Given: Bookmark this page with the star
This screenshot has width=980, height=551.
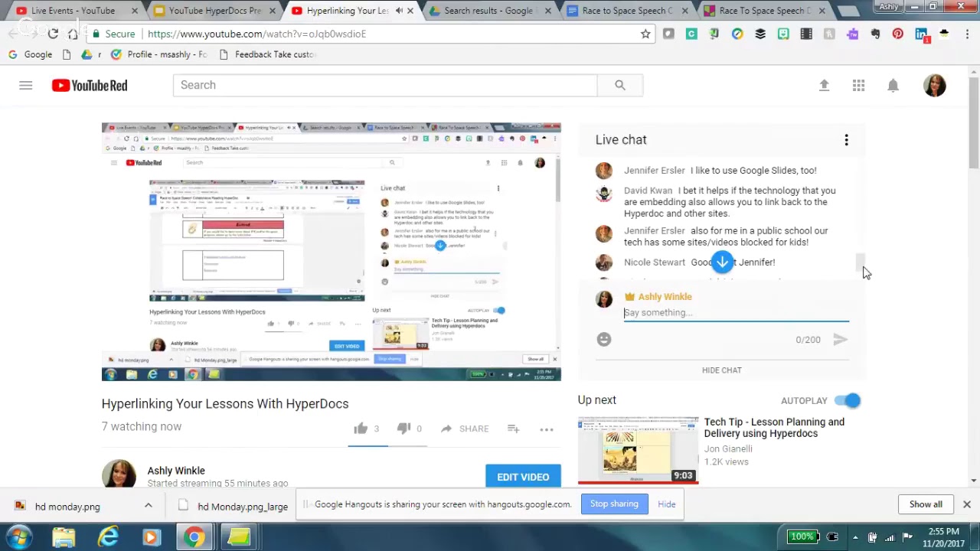Looking at the screenshot, I should click(x=645, y=34).
